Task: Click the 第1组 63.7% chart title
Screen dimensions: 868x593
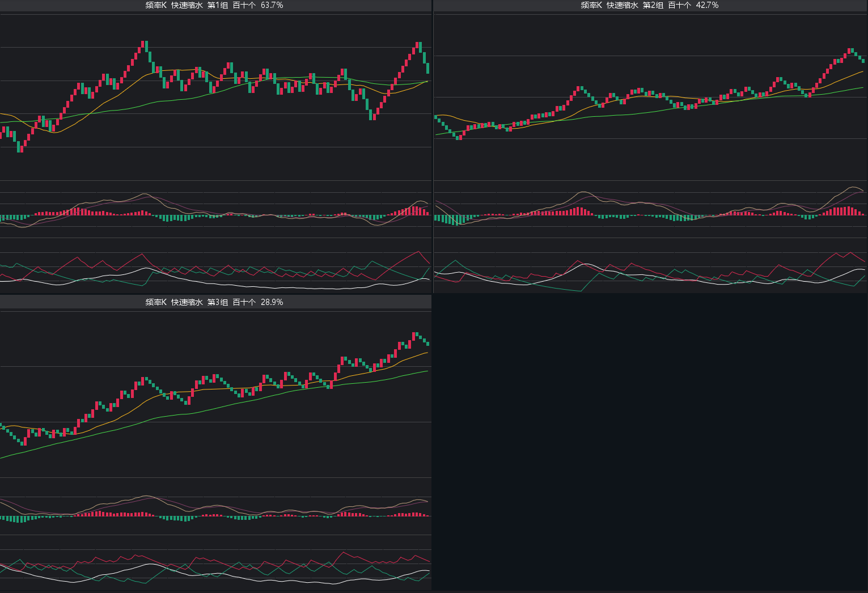Action: (x=214, y=5)
